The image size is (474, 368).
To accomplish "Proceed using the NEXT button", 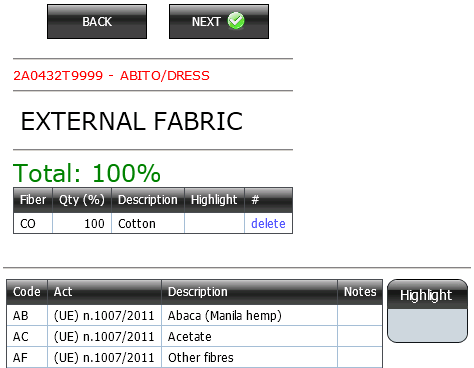I will click(x=219, y=22).
